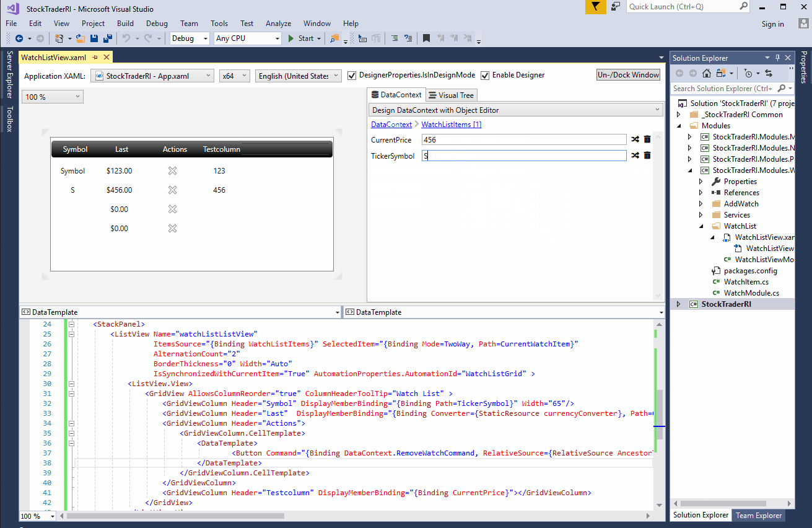Open Design DataContext with Object Editor dropdown
Screen dimensions: 812x528
(x=515, y=110)
